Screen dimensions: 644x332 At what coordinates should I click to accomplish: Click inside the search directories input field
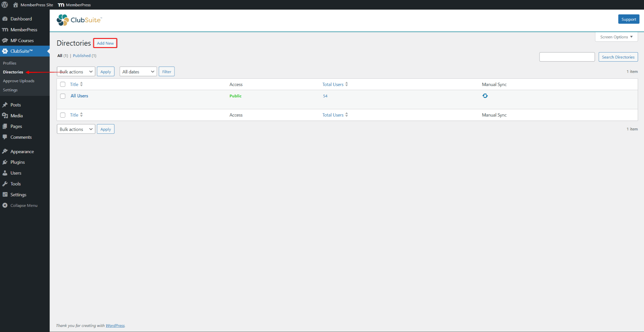coord(567,57)
